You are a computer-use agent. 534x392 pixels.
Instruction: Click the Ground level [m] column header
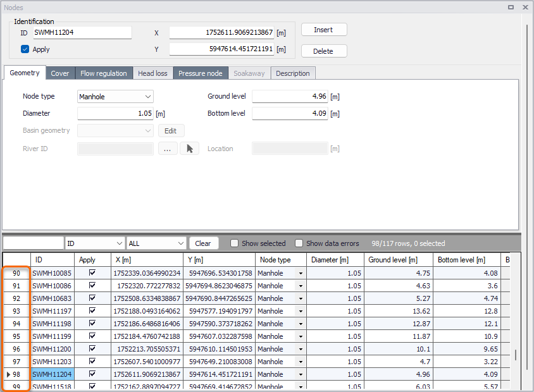pos(399,260)
